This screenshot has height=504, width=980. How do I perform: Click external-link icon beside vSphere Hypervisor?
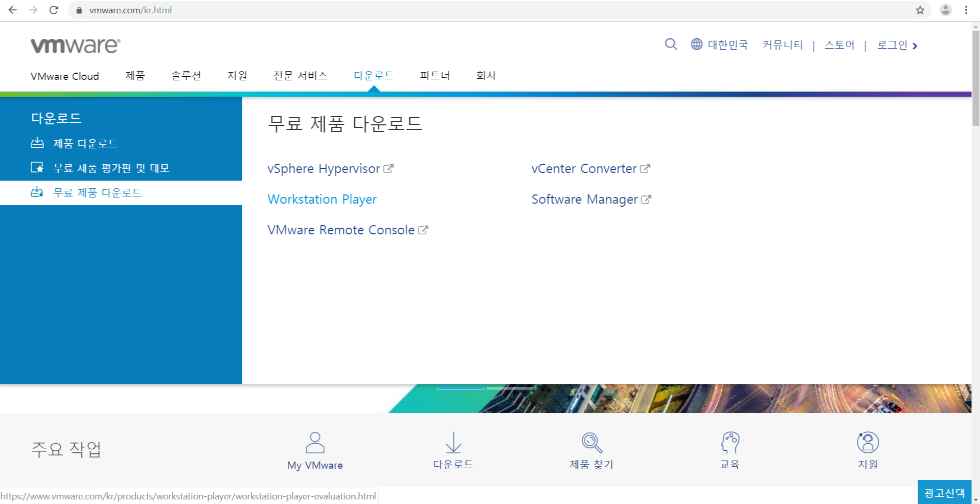[389, 168]
